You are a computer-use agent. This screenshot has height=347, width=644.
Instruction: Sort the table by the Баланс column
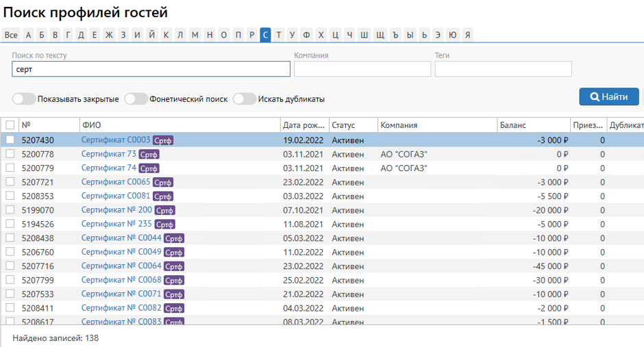(513, 125)
